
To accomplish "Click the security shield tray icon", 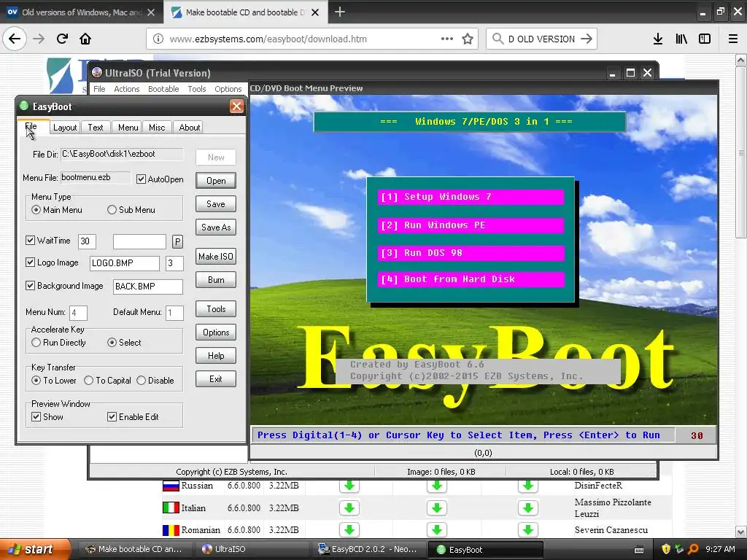I will 666,549.
